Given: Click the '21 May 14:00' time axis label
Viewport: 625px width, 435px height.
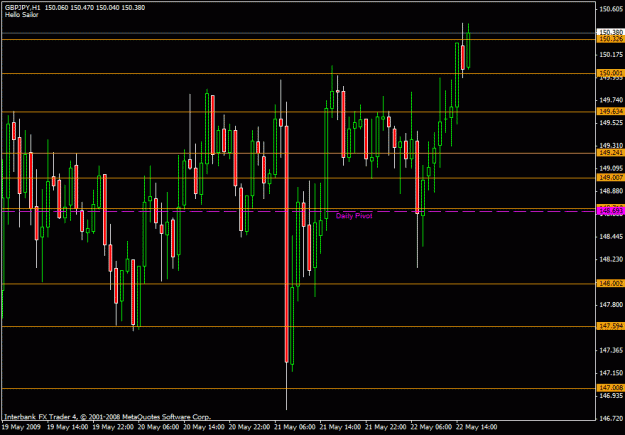Looking at the screenshot, I should [340, 427].
